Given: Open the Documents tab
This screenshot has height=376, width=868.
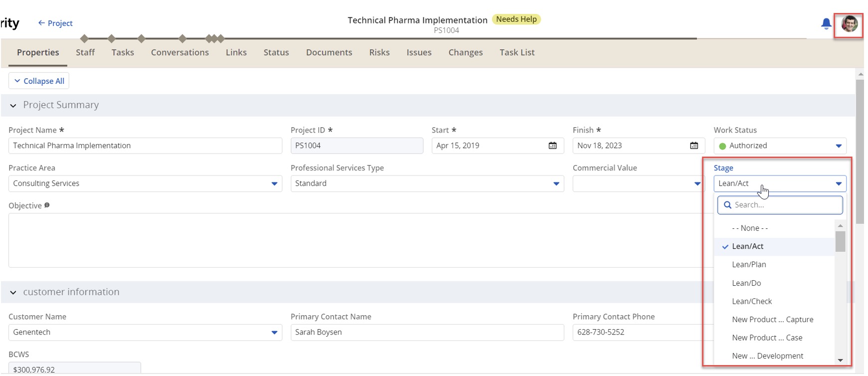Looking at the screenshot, I should 329,52.
